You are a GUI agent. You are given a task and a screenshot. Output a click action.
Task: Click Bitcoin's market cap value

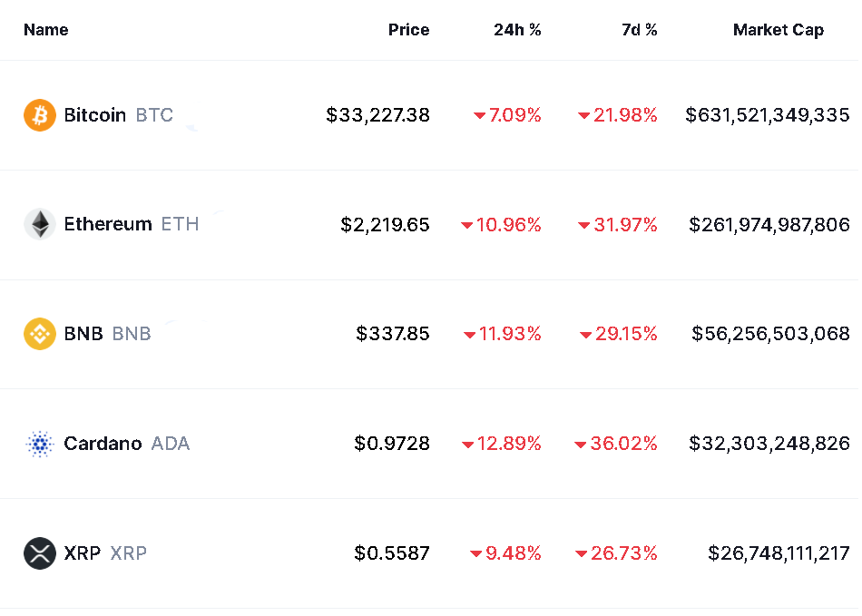click(768, 115)
